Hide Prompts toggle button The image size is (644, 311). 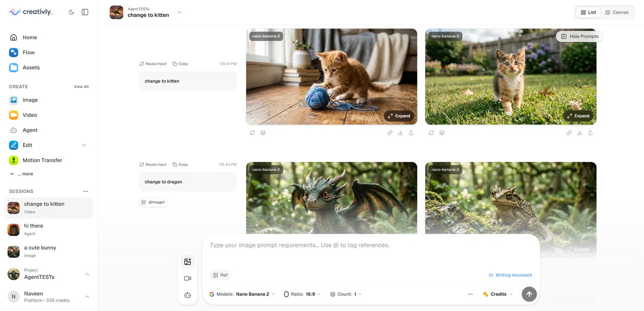click(x=580, y=36)
